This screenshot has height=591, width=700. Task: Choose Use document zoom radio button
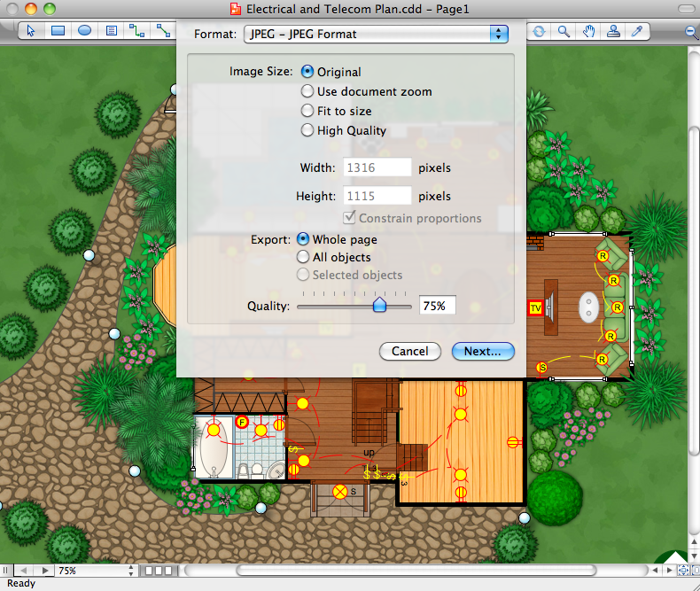coord(307,91)
